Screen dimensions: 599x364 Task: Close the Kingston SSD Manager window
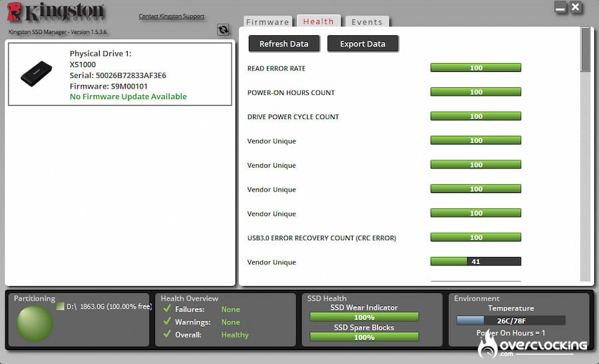pyautogui.click(x=575, y=7)
